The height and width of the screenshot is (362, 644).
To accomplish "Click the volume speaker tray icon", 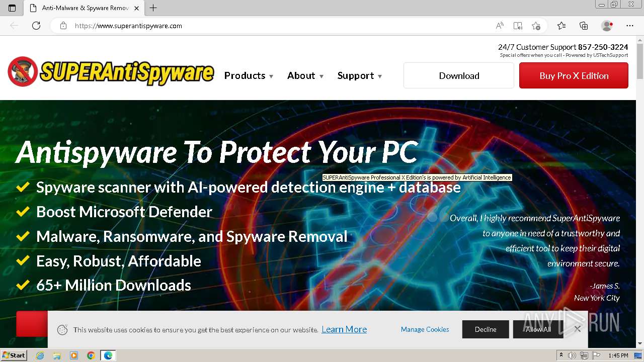I will (x=573, y=355).
